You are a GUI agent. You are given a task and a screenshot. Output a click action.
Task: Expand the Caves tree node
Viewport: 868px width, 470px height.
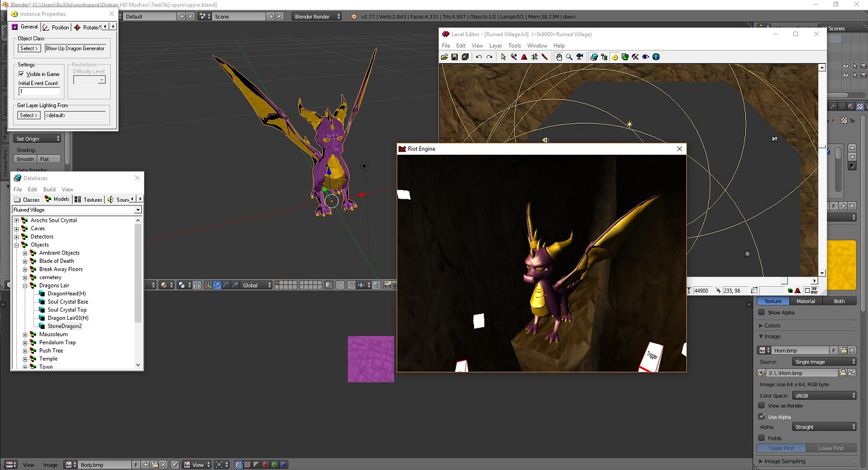click(17, 228)
